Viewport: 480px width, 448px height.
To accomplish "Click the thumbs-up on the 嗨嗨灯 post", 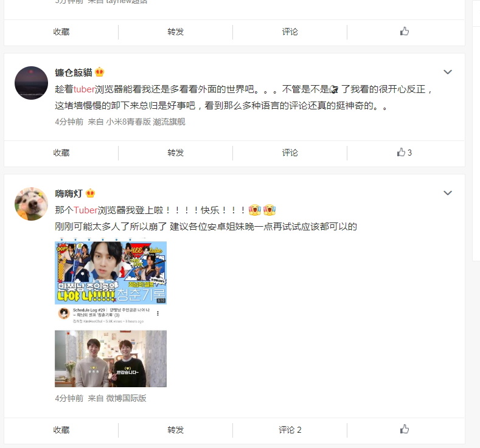I will pos(405,429).
